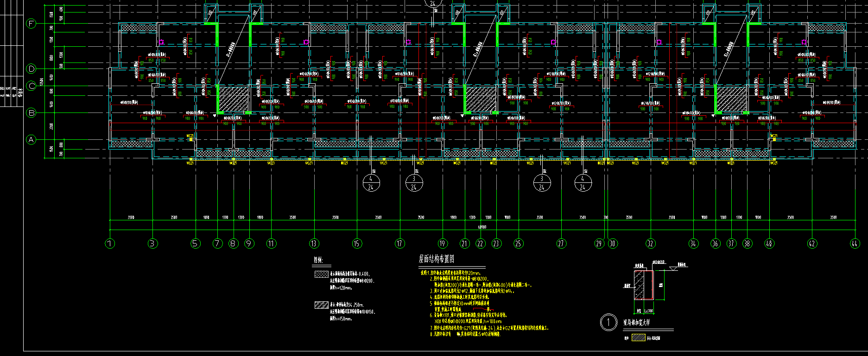The height and width of the screenshot is (356, 868).
Task: Click grid axis bubble number 9
Action: point(249,244)
